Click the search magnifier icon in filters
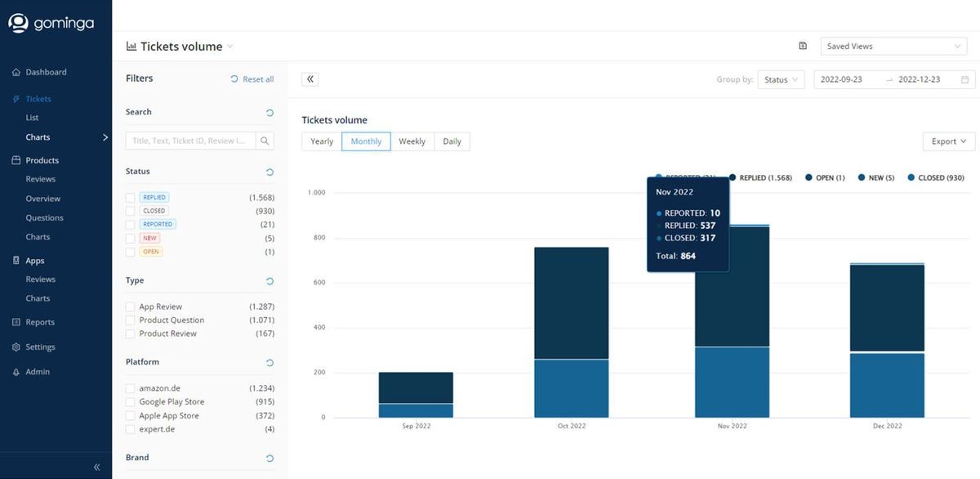The width and height of the screenshot is (980, 479). [265, 141]
